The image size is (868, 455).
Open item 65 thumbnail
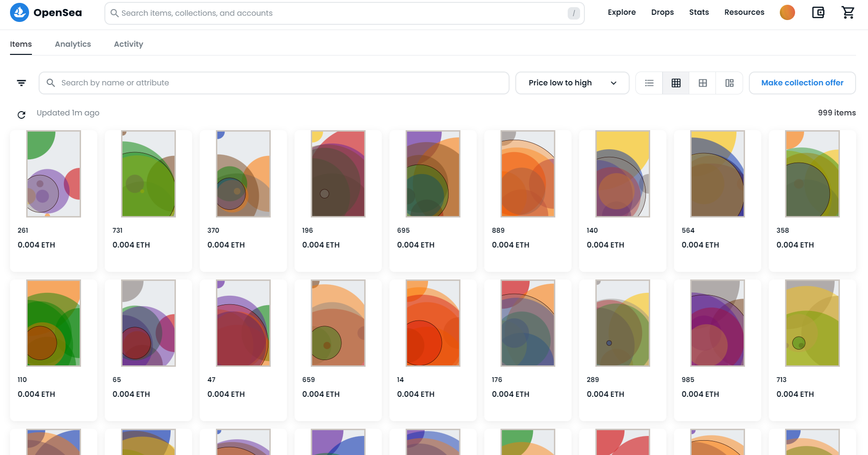pyautogui.click(x=148, y=323)
